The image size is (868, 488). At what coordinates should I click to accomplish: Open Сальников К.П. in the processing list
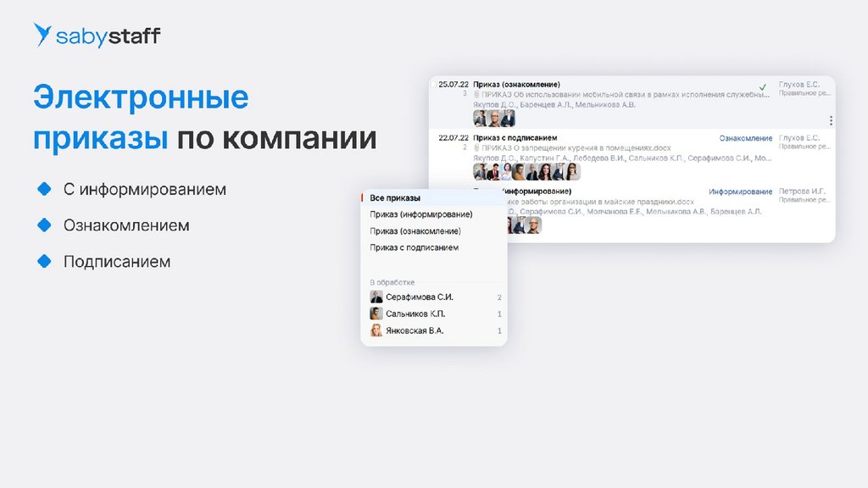(415, 313)
